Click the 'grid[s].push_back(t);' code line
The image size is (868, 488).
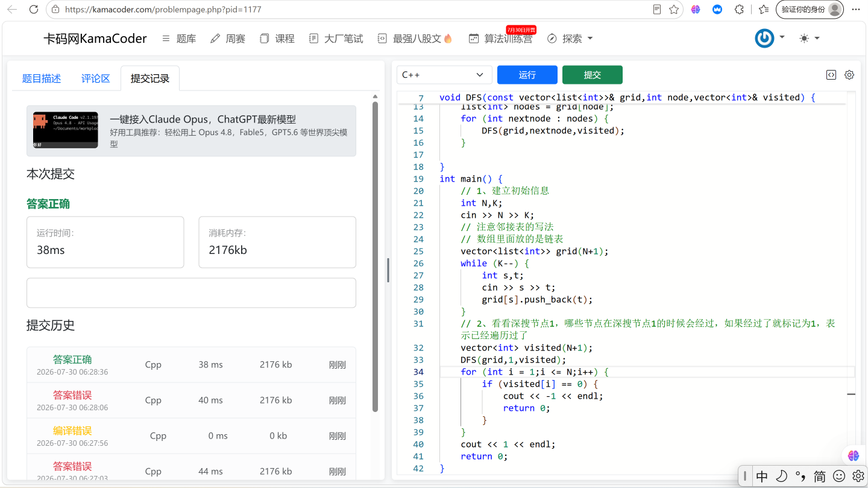coord(537,299)
